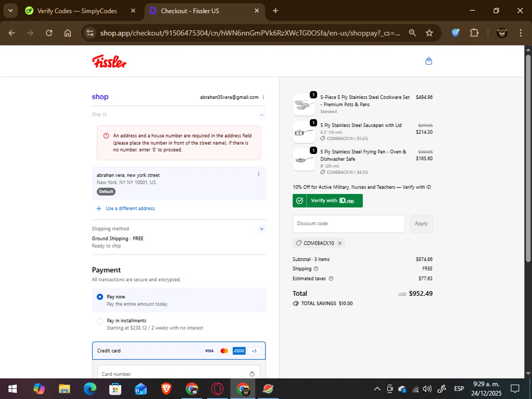Show additional card types +5
The width and height of the screenshot is (532, 399).
254,351
